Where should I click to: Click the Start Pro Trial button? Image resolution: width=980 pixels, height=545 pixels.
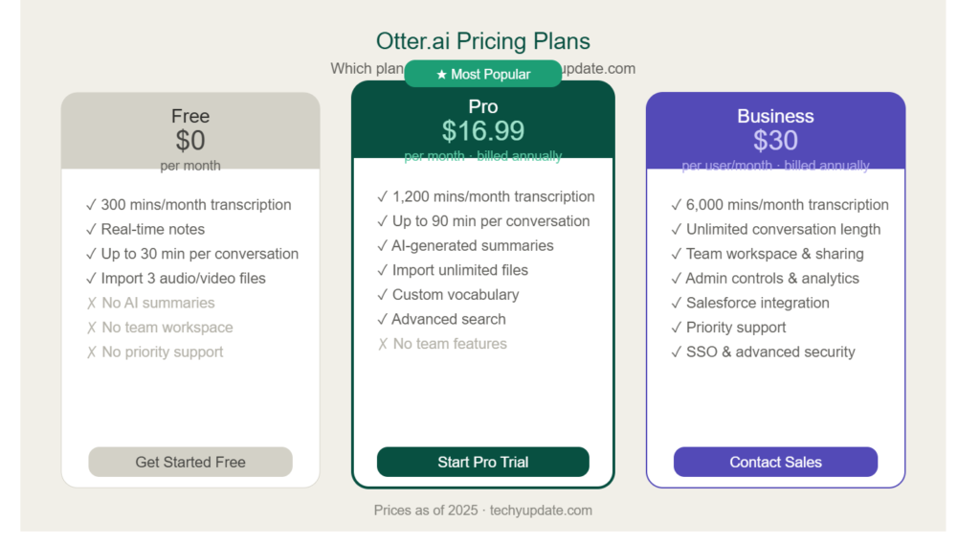(x=482, y=462)
